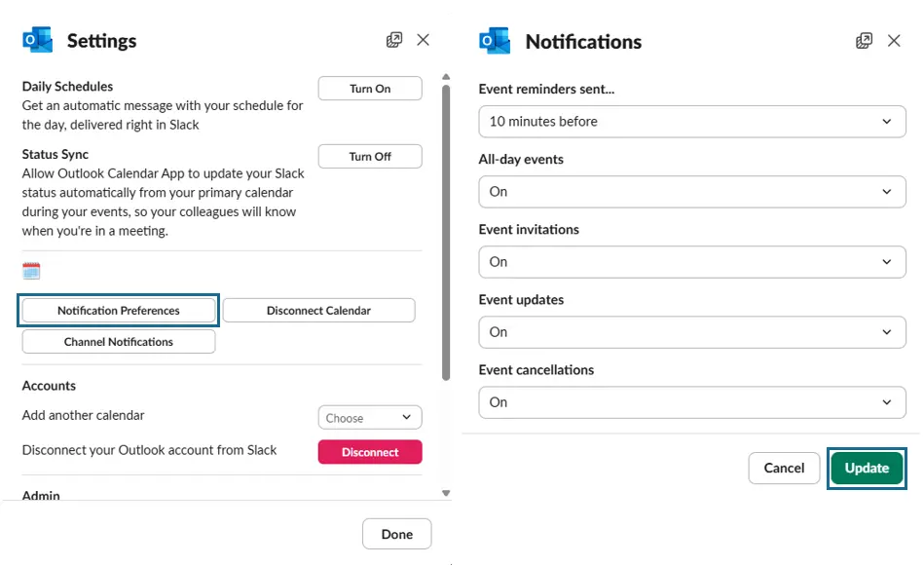This screenshot has width=924, height=566.
Task: Open the Add another calendar Choose dropdown
Action: [x=370, y=418]
